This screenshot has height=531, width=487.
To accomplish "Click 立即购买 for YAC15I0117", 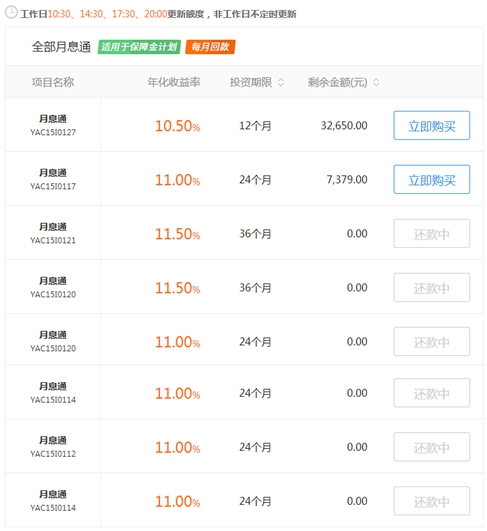I will [431, 179].
